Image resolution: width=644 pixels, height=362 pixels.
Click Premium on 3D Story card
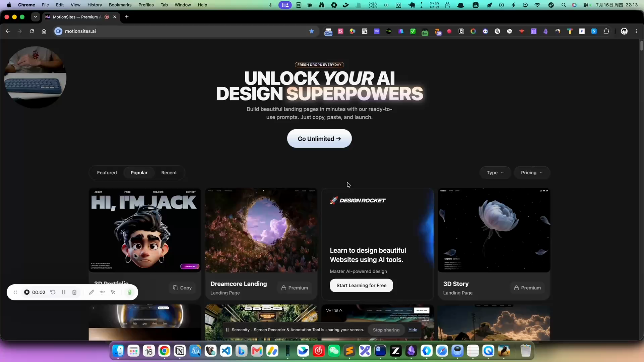(527, 288)
